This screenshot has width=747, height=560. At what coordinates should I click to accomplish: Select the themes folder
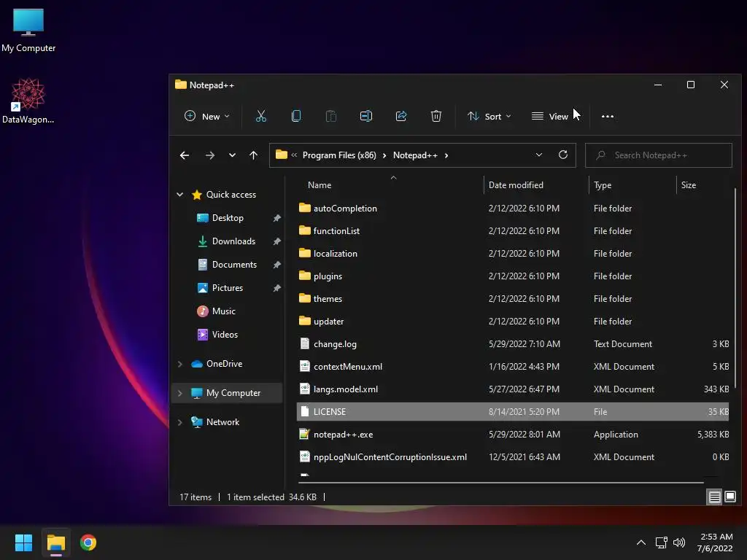coord(328,298)
